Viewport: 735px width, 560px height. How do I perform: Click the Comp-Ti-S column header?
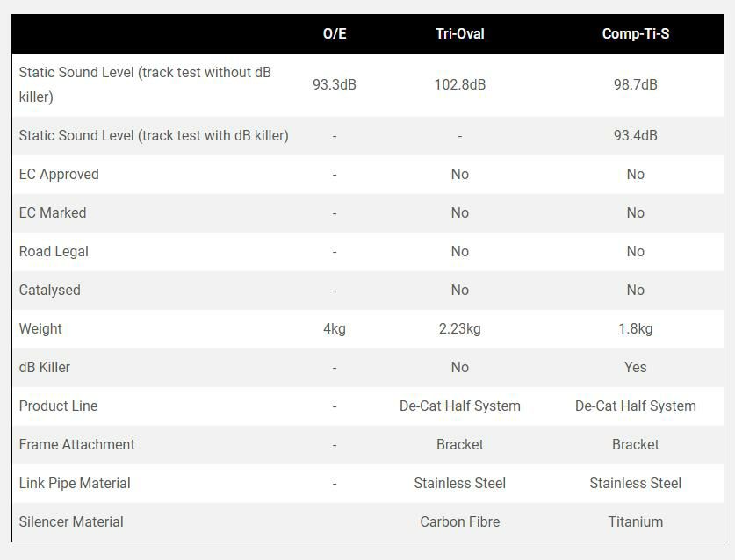[635, 34]
